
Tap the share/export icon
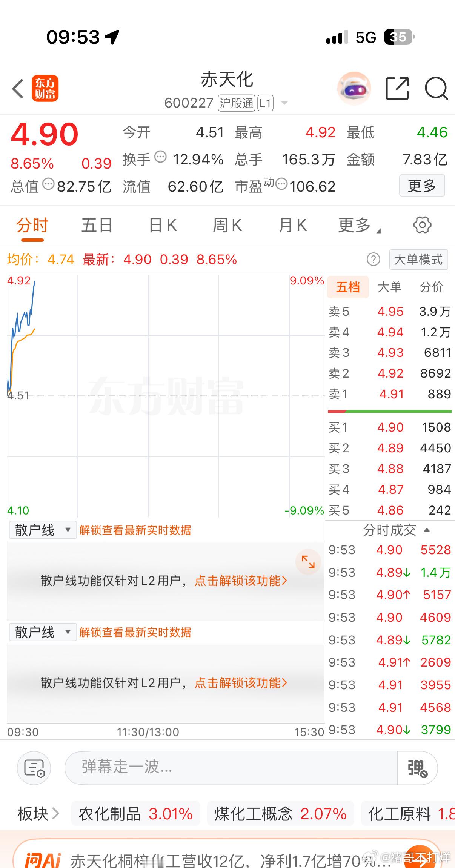397,89
